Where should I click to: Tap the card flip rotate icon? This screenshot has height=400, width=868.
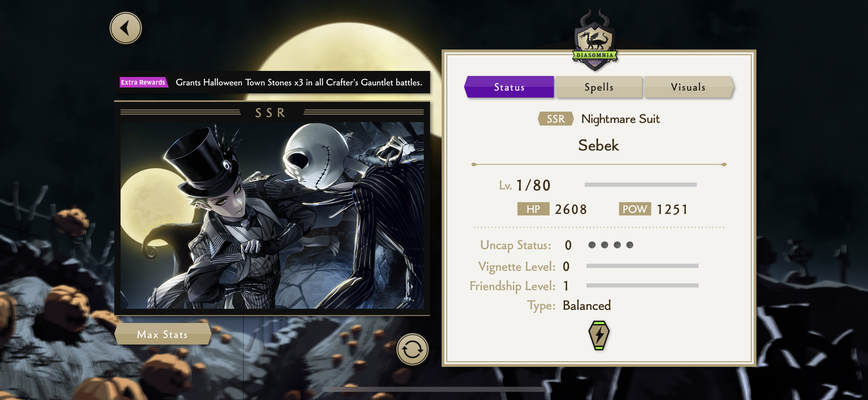pyautogui.click(x=412, y=349)
